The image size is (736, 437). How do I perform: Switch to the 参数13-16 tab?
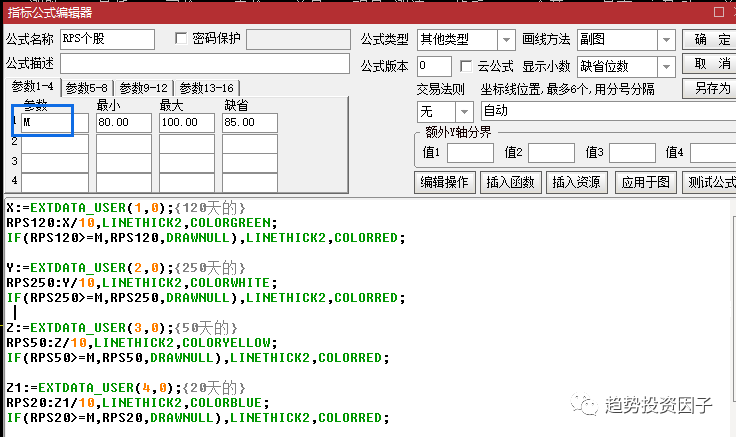tap(207, 88)
